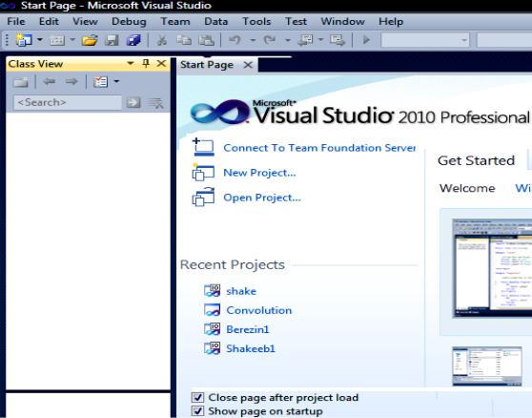Screen dimensions: 532x418
Task: Click the Class View Forward arrow
Action: tap(72, 81)
